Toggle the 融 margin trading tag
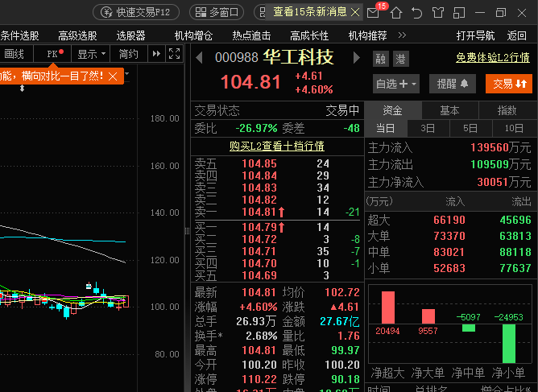 (x=380, y=59)
